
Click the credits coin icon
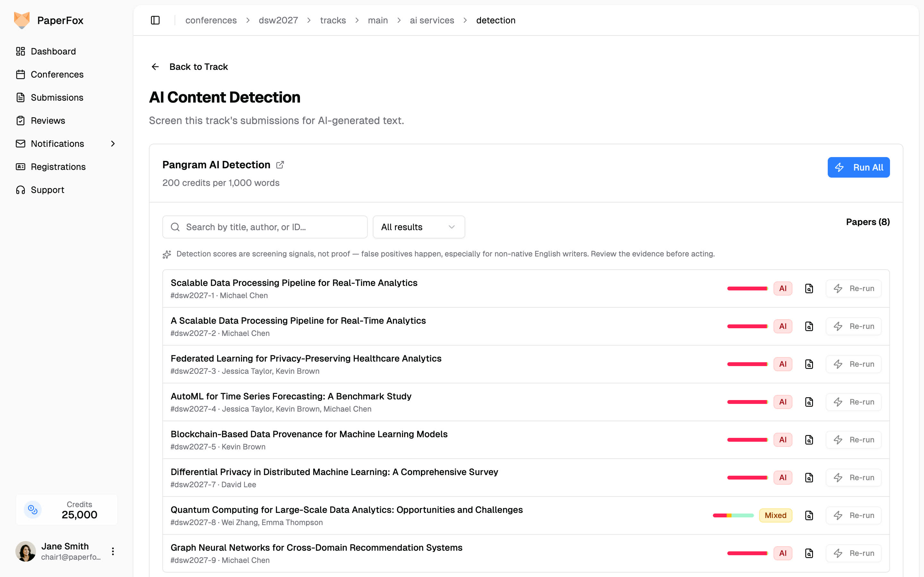pos(33,509)
